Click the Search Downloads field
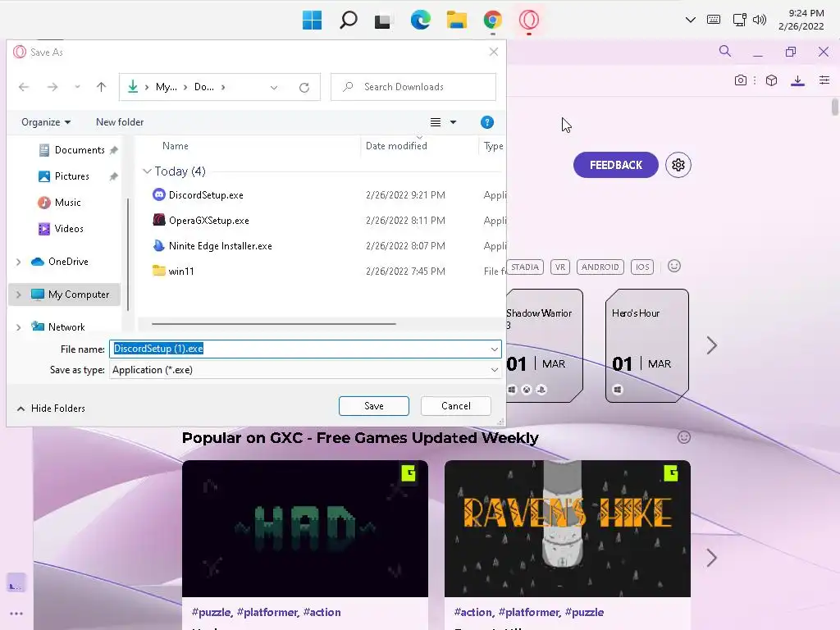840x630 pixels. pos(413,87)
